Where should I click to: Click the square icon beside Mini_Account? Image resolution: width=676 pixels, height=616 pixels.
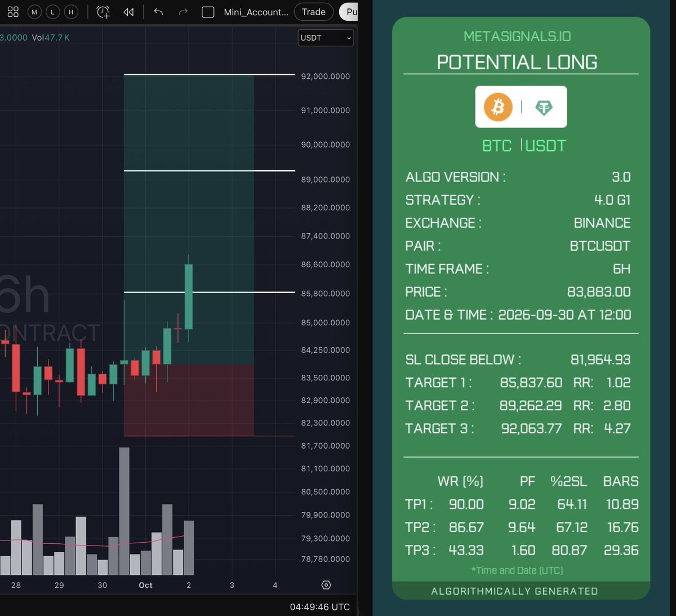[x=208, y=12]
